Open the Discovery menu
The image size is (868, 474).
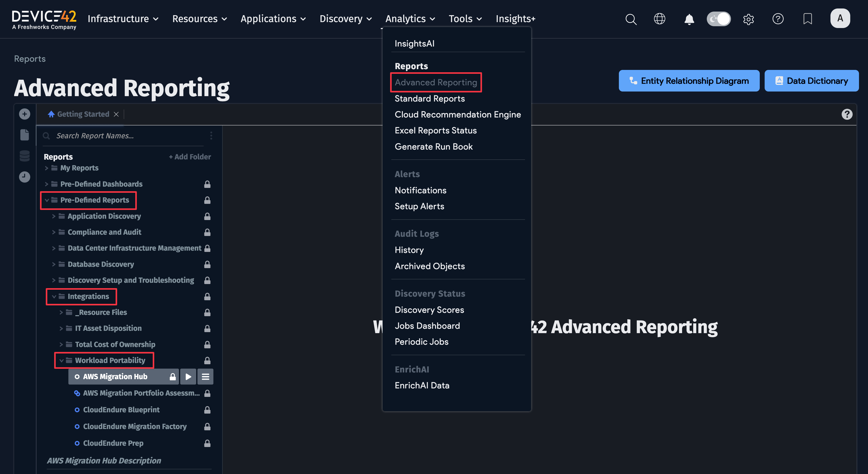(x=346, y=19)
